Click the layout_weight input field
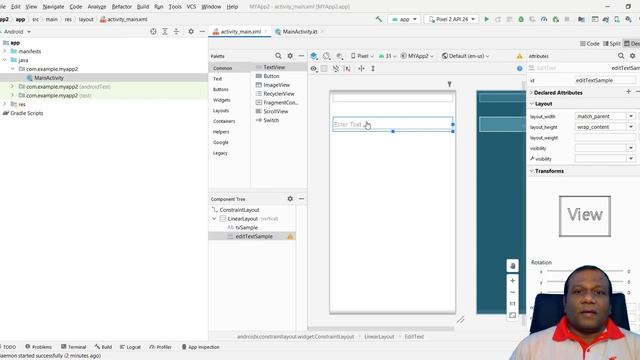This screenshot has width=640, height=360. point(605,138)
